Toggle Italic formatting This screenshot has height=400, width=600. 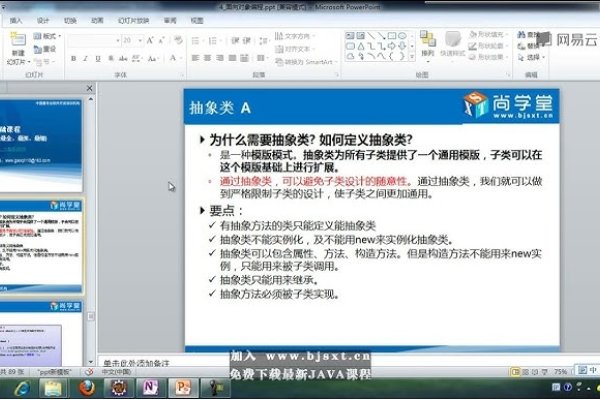pos(85,59)
